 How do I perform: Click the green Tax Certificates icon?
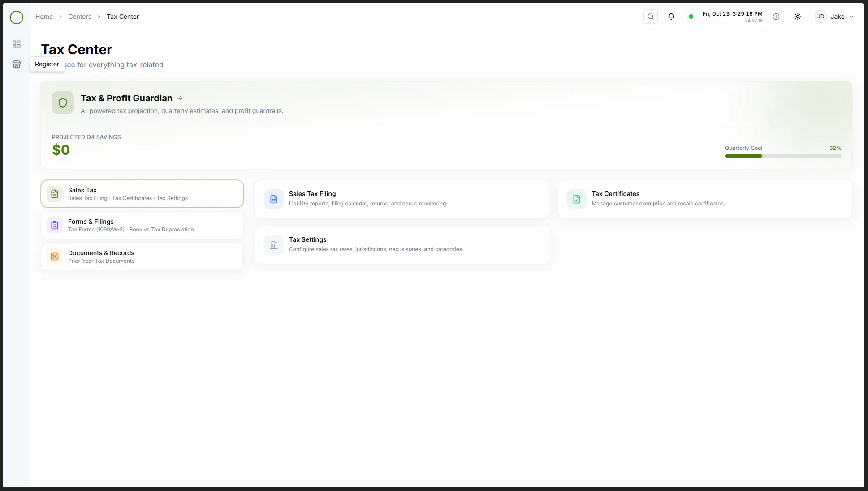pos(577,199)
